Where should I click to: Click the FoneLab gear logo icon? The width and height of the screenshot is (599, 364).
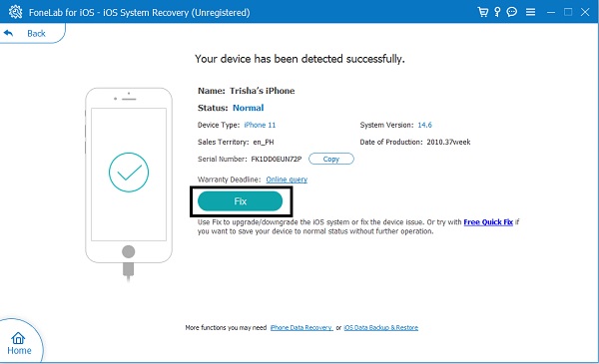coord(15,12)
